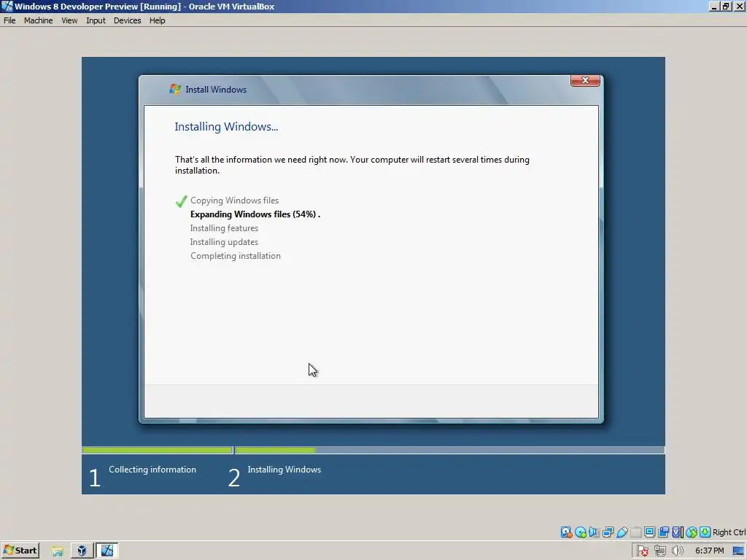Click the Collecting information stage label

click(x=152, y=470)
